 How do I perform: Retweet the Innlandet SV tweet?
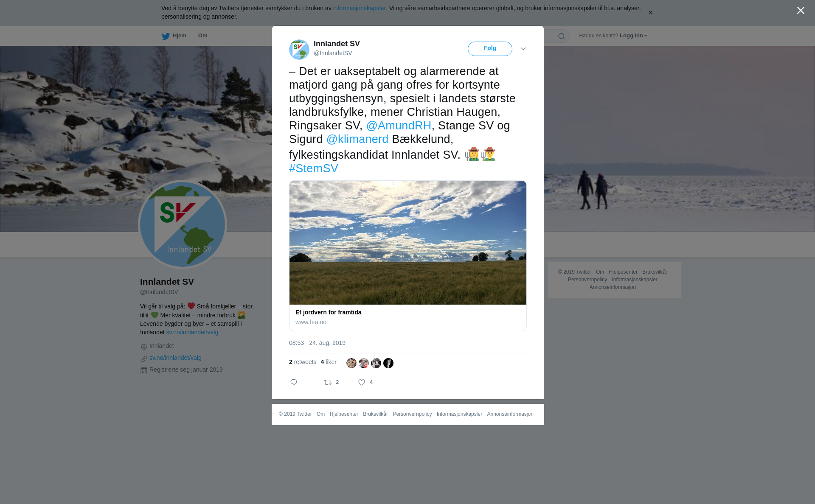coord(328,382)
